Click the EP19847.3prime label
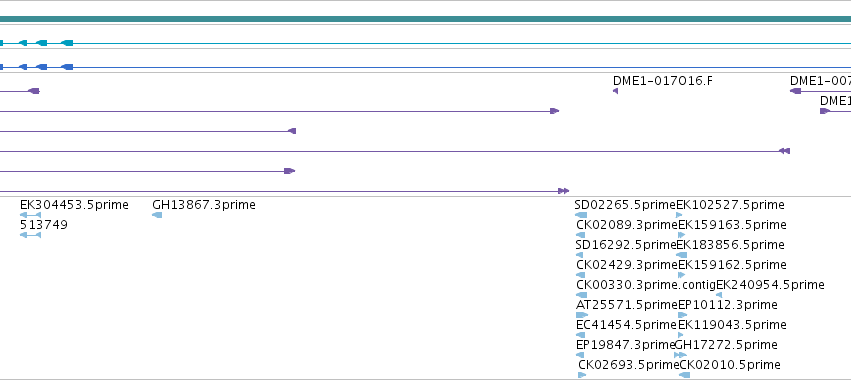The height and width of the screenshot is (380, 851). coord(626,345)
